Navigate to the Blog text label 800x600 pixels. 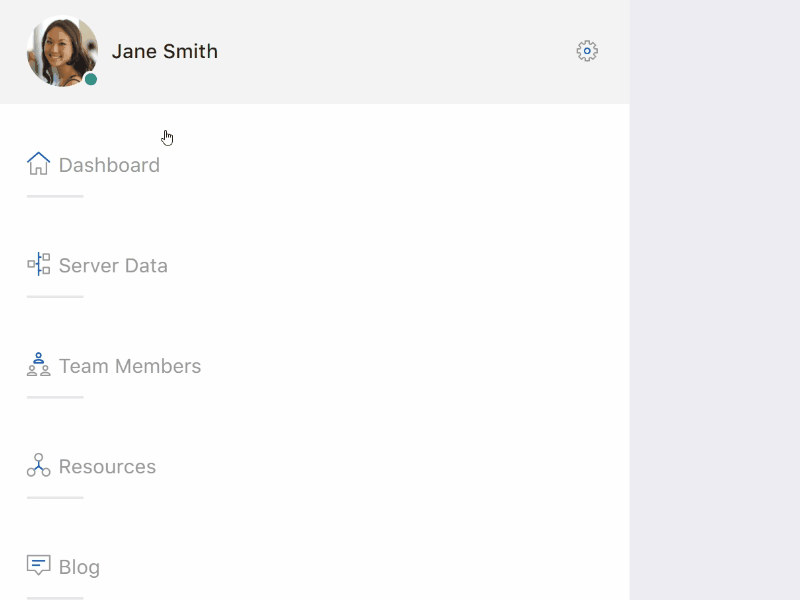tap(79, 567)
